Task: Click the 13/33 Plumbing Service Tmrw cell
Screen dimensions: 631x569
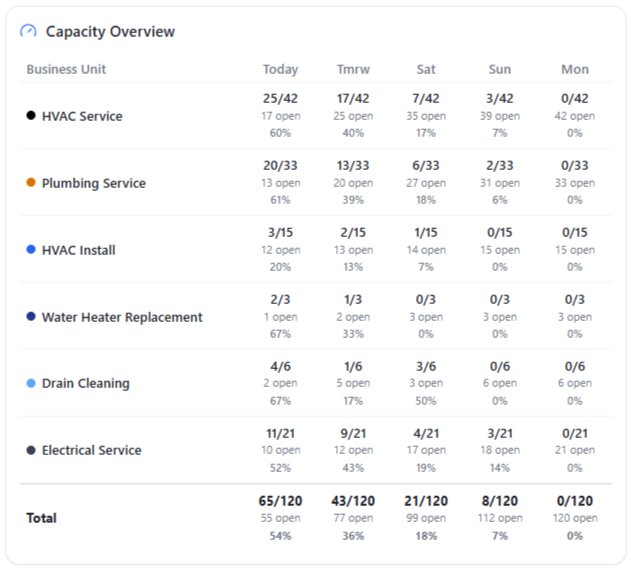Action: 353,182
